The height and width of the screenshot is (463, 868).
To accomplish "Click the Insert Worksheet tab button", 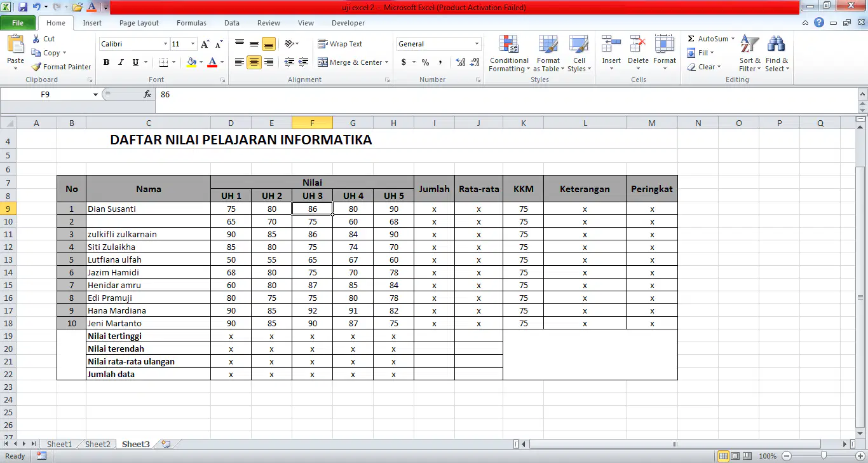I will pos(166,444).
